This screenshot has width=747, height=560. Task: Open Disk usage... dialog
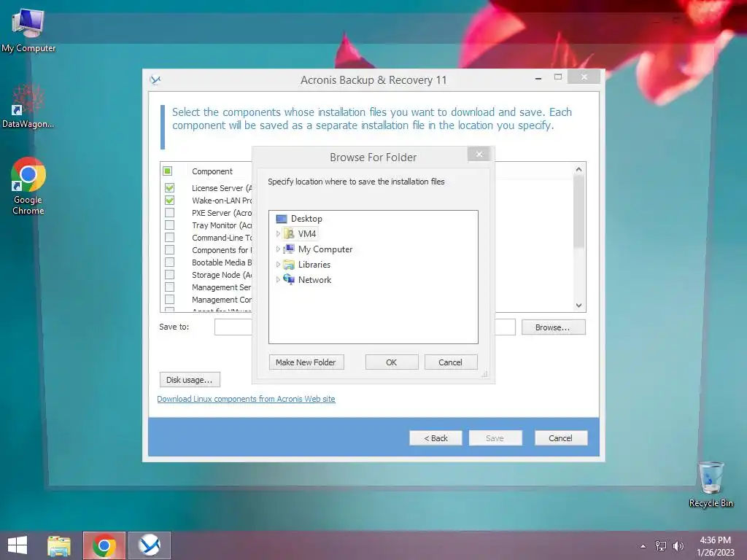click(x=190, y=380)
